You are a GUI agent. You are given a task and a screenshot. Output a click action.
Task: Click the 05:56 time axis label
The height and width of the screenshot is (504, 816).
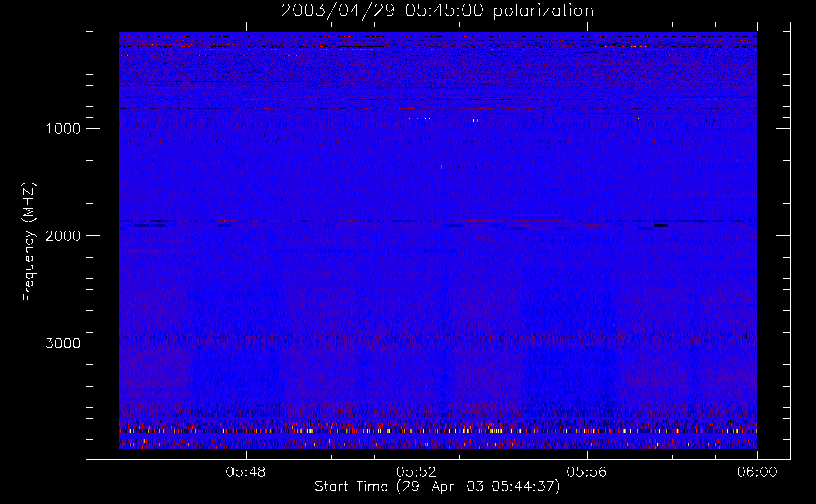pos(587,472)
